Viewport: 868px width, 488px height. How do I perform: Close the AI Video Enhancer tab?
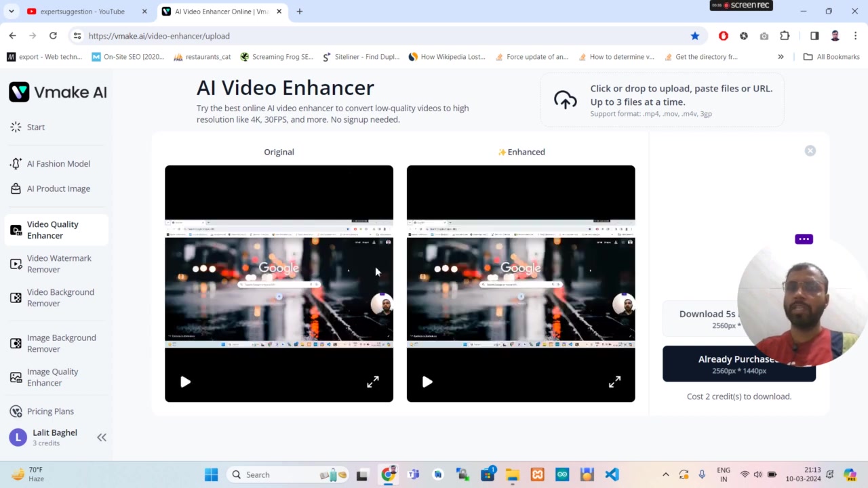tap(280, 12)
